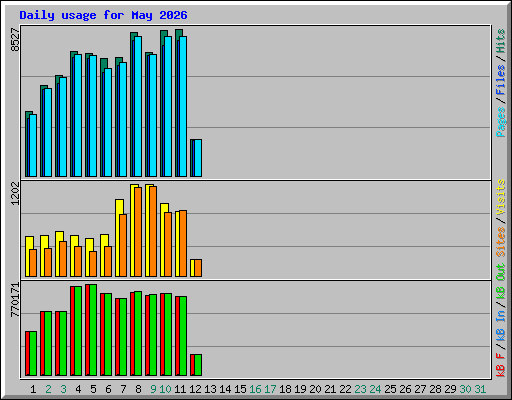Click day 1 on the date axis
512x400 pixels.
pos(33,389)
